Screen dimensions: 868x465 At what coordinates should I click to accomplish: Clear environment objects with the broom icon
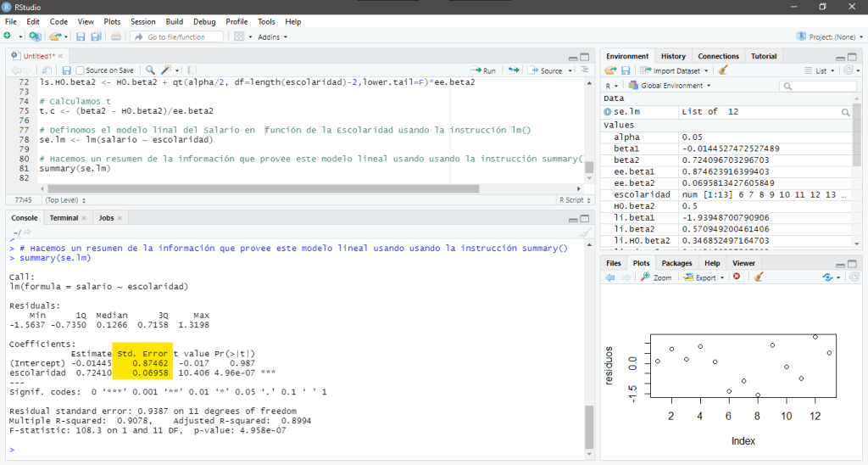coord(722,70)
